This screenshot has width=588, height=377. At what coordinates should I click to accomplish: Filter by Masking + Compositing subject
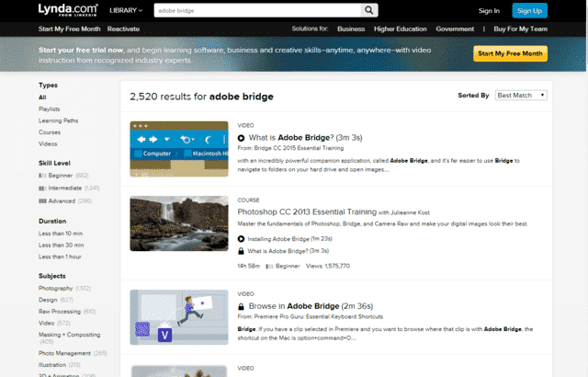[x=70, y=335]
